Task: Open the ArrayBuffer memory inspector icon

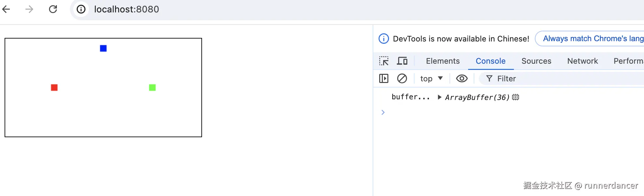Action: [x=516, y=97]
